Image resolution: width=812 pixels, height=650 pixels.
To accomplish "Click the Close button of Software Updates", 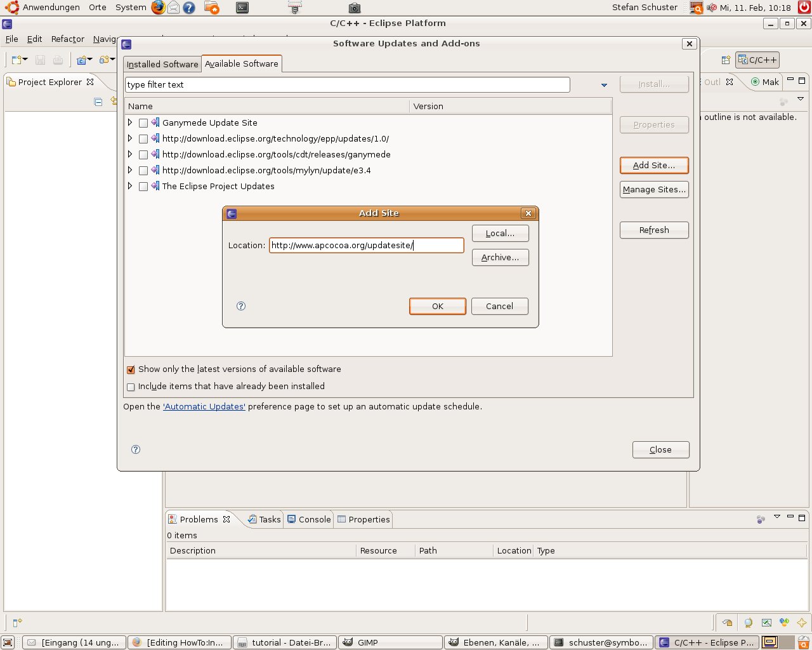I will [x=661, y=449].
